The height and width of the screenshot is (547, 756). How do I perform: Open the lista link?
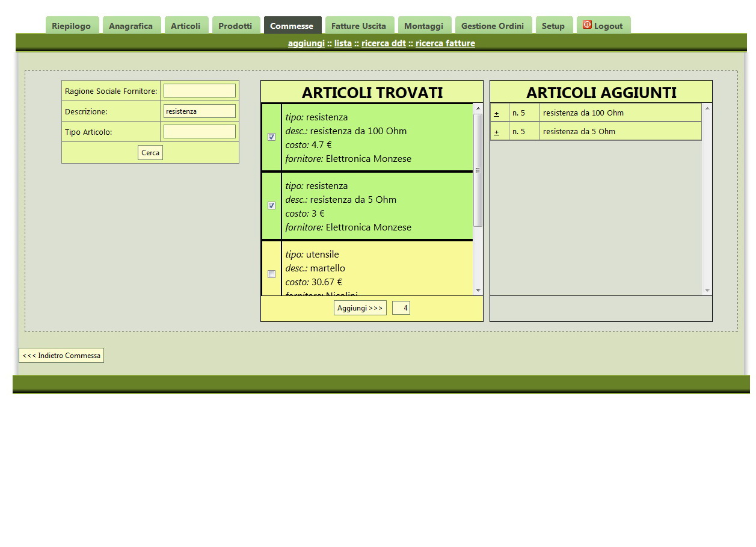[x=343, y=43]
